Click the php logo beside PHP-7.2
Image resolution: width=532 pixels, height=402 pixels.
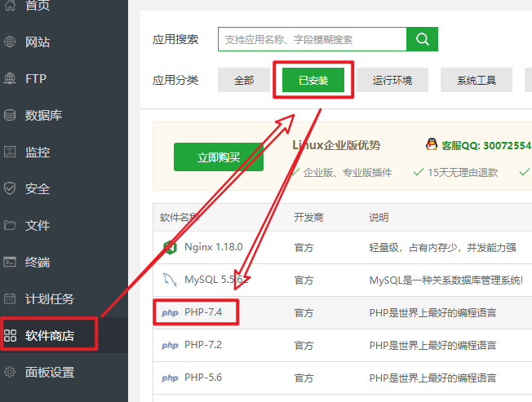click(x=170, y=346)
